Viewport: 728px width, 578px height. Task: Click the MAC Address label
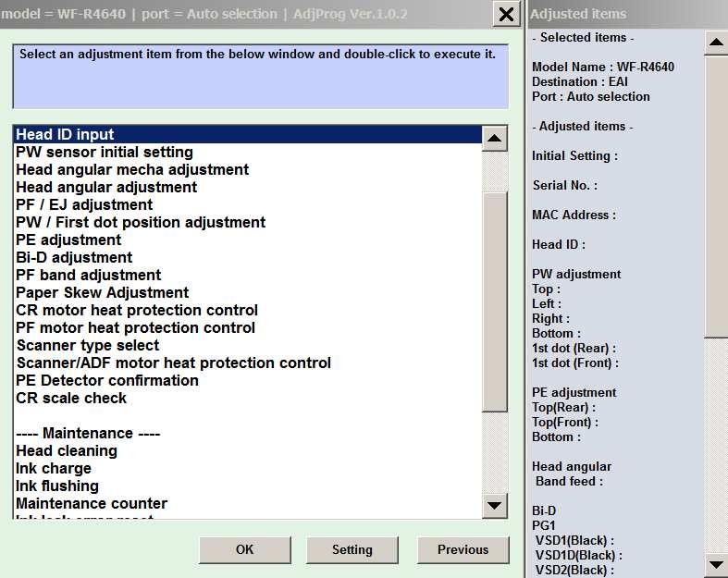click(574, 215)
